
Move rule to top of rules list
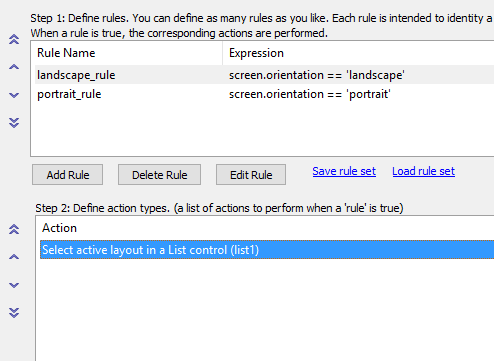point(14,39)
